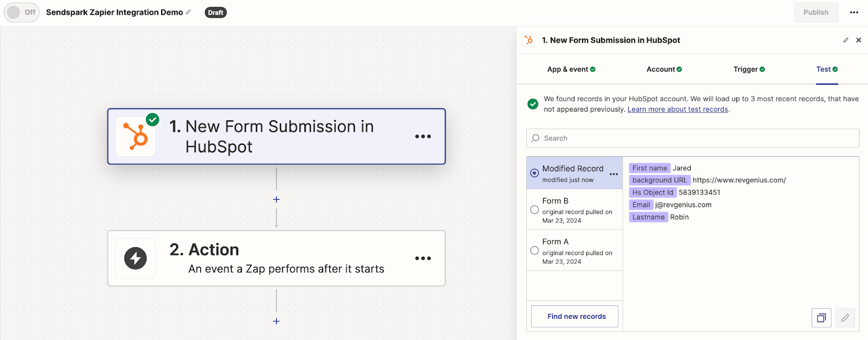This screenshot has height=340, width=868.
Task: Open Action step three-dot menu
Action: [x=423, y=259]
